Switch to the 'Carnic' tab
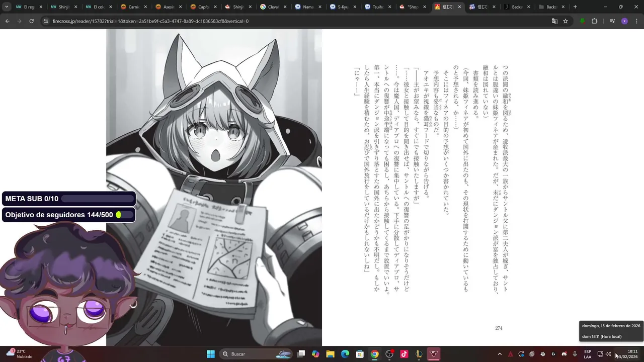 (x=134, y=7)
